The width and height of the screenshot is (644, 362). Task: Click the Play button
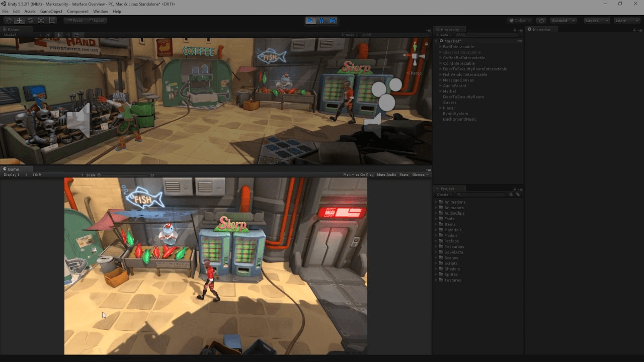coord(310,21)
